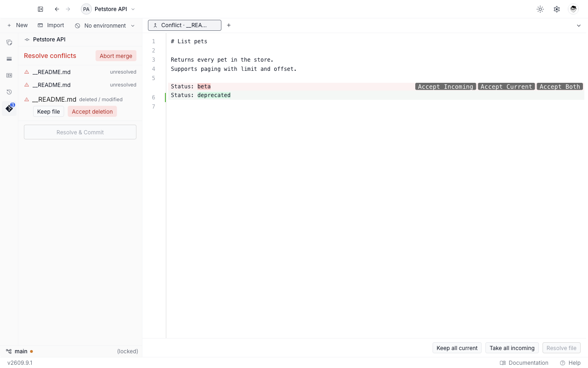
Task: Open second unresolved __README.md file
Action: pyautogui.click(x=80, y=85)
